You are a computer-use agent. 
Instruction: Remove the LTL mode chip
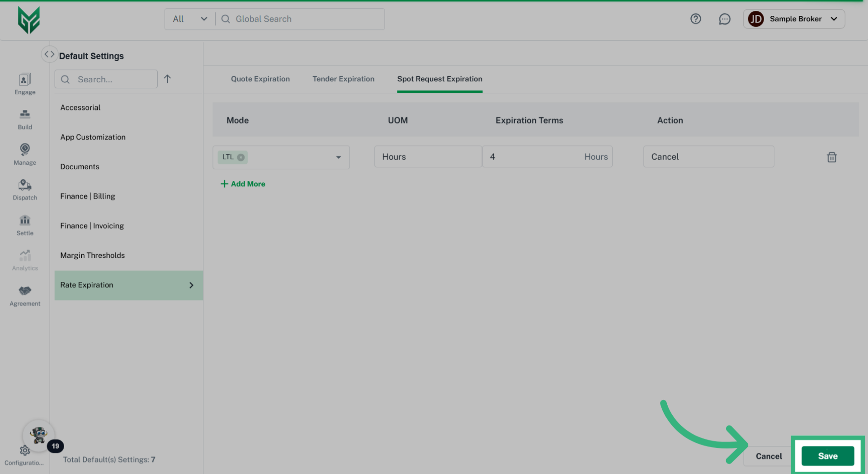tap(241, 157)
